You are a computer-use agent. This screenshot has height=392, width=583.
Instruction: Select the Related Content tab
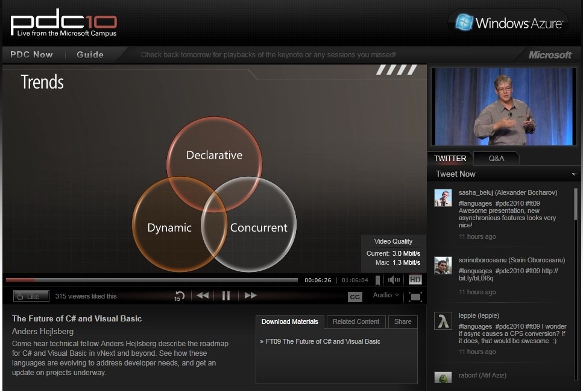coord(356,321)
